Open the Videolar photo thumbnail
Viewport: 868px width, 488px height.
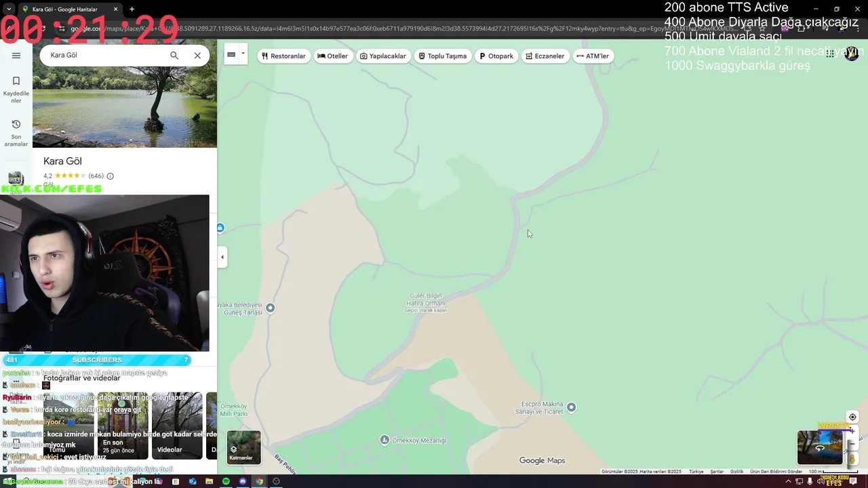[x=177, y=426]
